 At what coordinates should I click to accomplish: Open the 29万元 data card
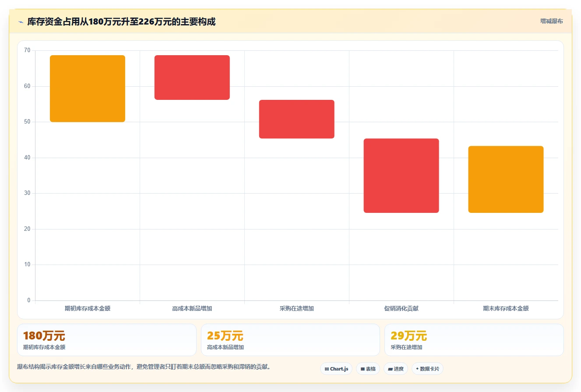474,340
